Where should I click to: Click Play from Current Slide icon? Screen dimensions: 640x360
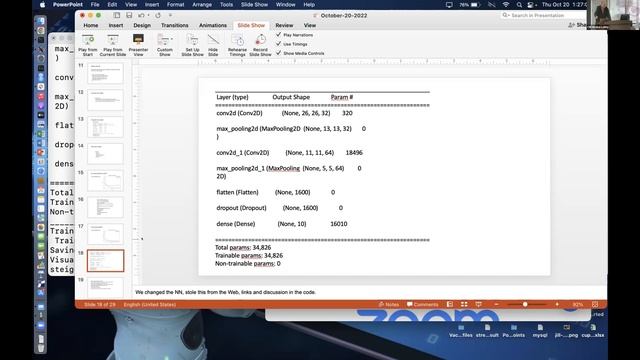tap(112, 40)
